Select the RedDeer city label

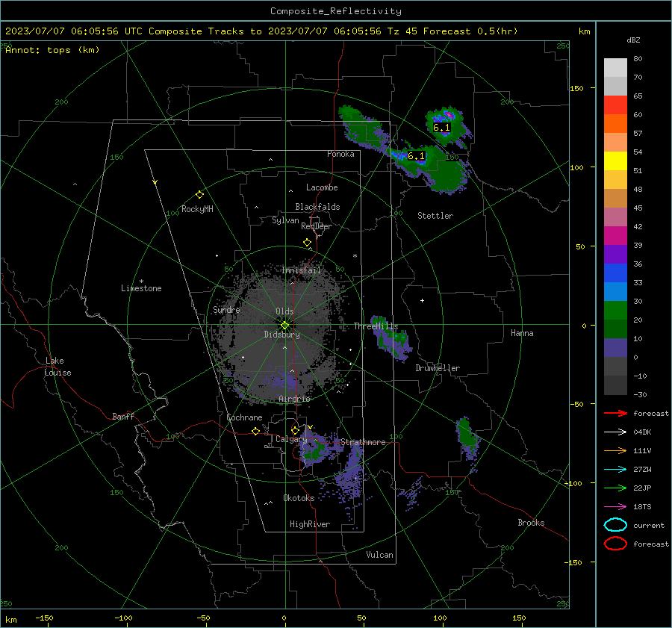(x=317, y=226)
